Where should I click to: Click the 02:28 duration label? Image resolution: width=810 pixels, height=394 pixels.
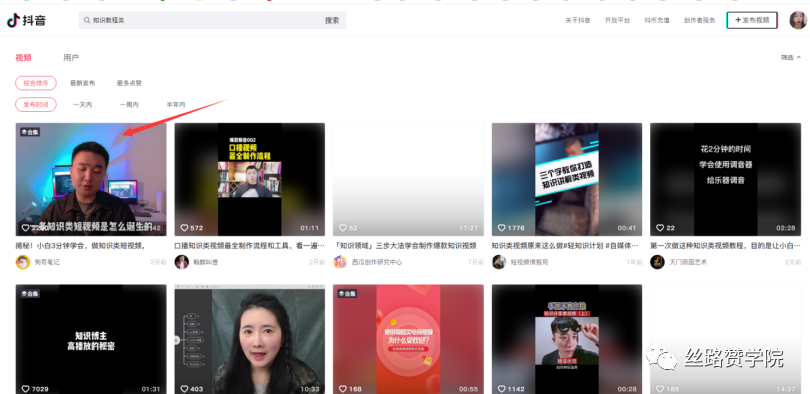click(785, 228)
